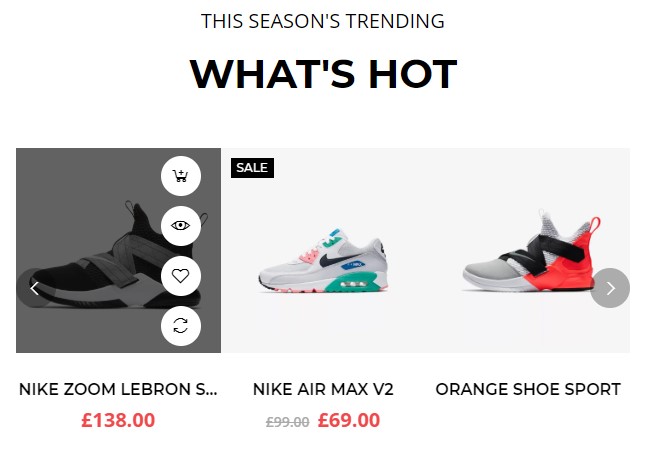647x467 pixels.
Task: Add the shoe to wishlist via heart icon
Action: click(181, 276)
